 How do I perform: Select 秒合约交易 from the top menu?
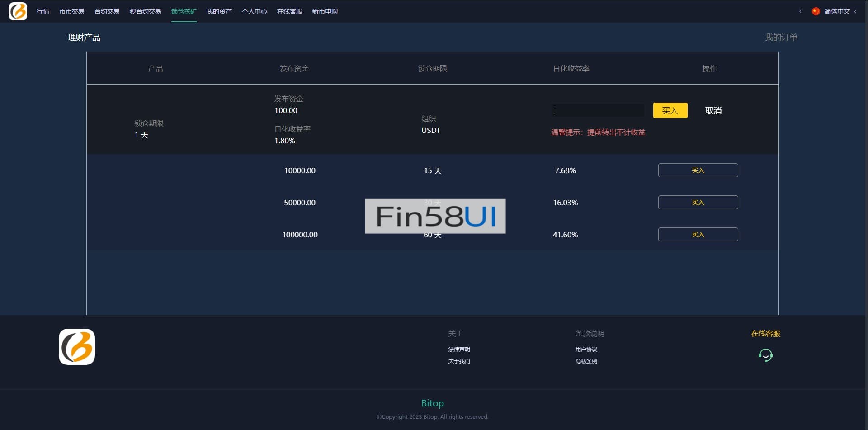(145, 11)
